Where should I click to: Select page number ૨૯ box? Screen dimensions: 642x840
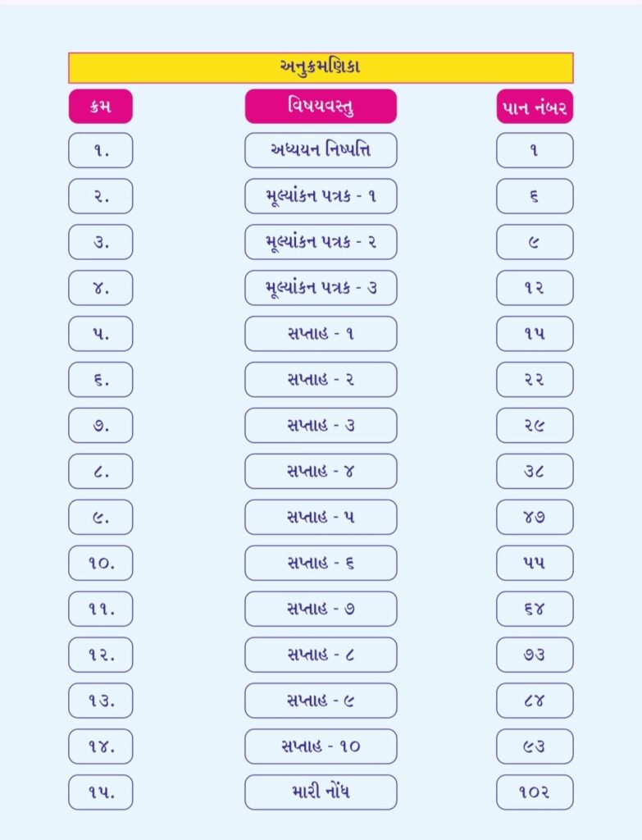535,425
